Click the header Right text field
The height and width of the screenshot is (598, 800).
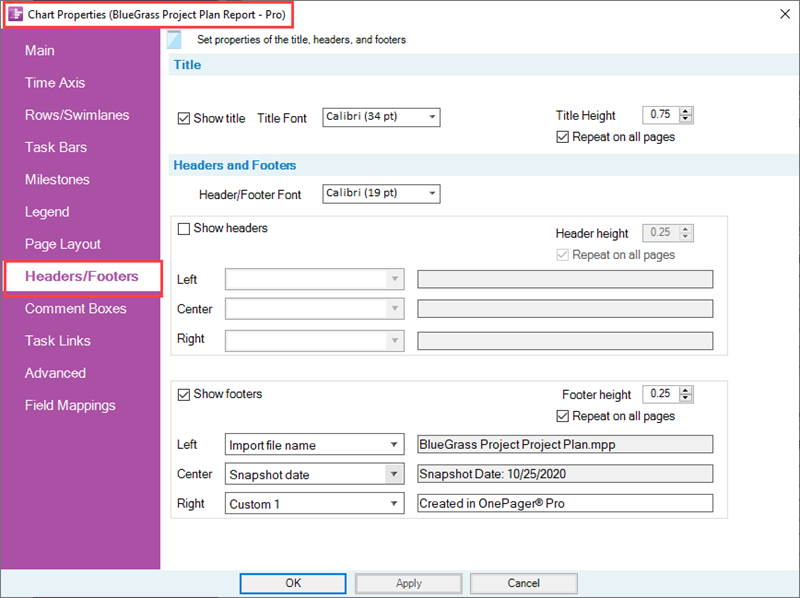coord(565,341)
